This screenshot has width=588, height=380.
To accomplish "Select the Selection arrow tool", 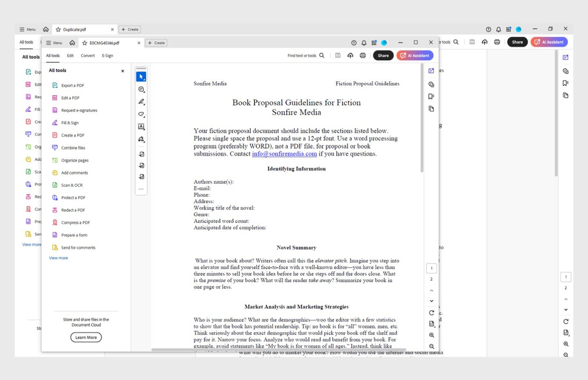I will [x=141, y=76].
